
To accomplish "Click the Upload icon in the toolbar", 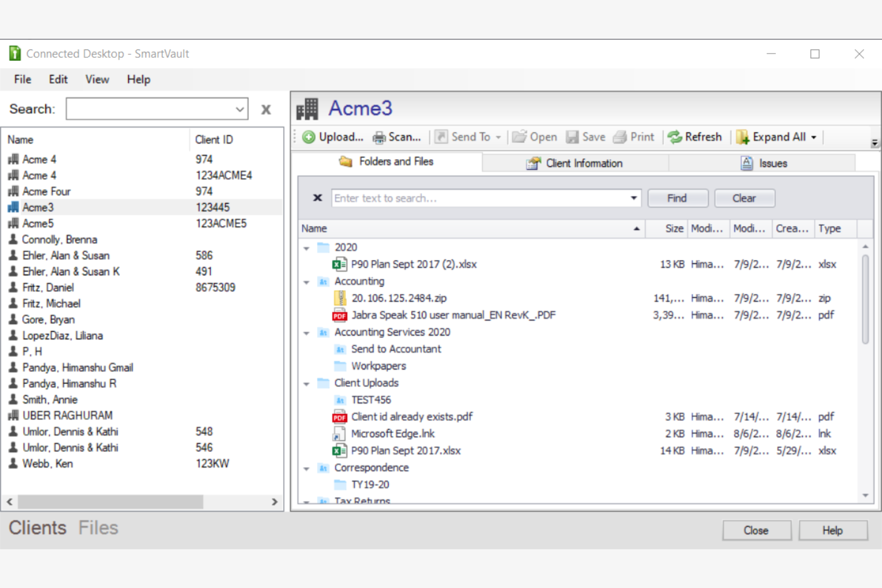I will pyautogui.click(x=309, y=136).
